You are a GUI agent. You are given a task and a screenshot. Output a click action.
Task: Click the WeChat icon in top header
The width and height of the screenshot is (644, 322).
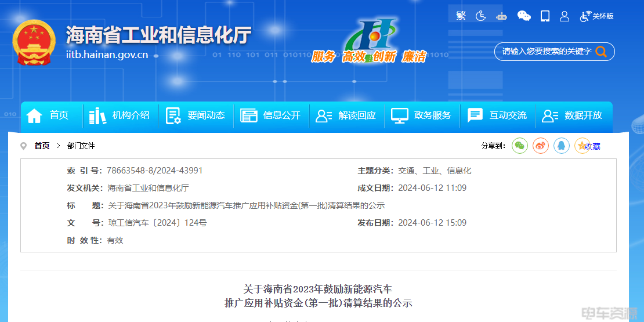pos(524,16)
